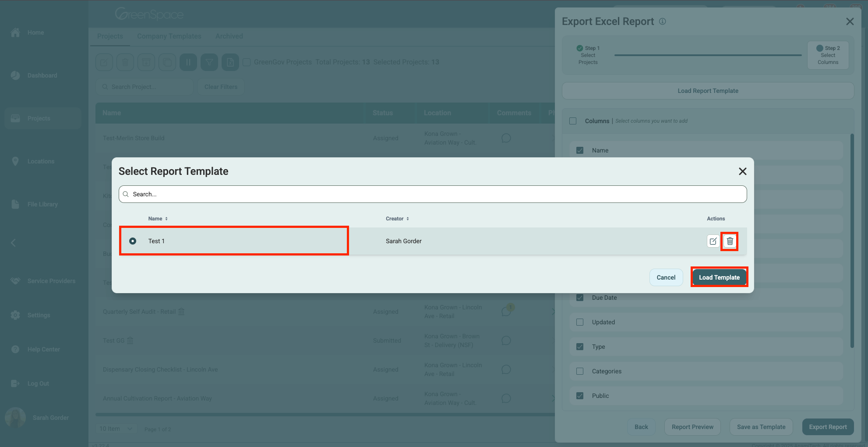Uncheck the Name column checkbox
868x447 pixels.
(580, 150)
